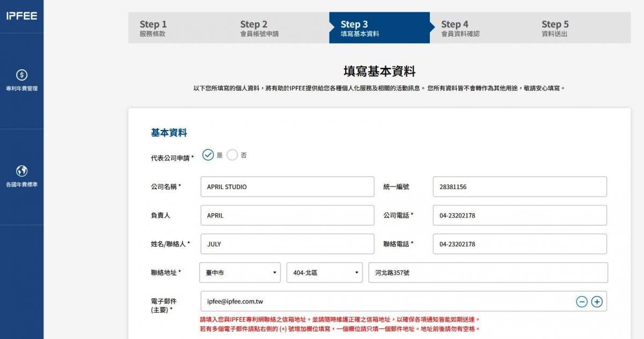This screenshot has height=339, width=644.
Task: Open 各國年費標準 globe icon
Action: (21, 171)
